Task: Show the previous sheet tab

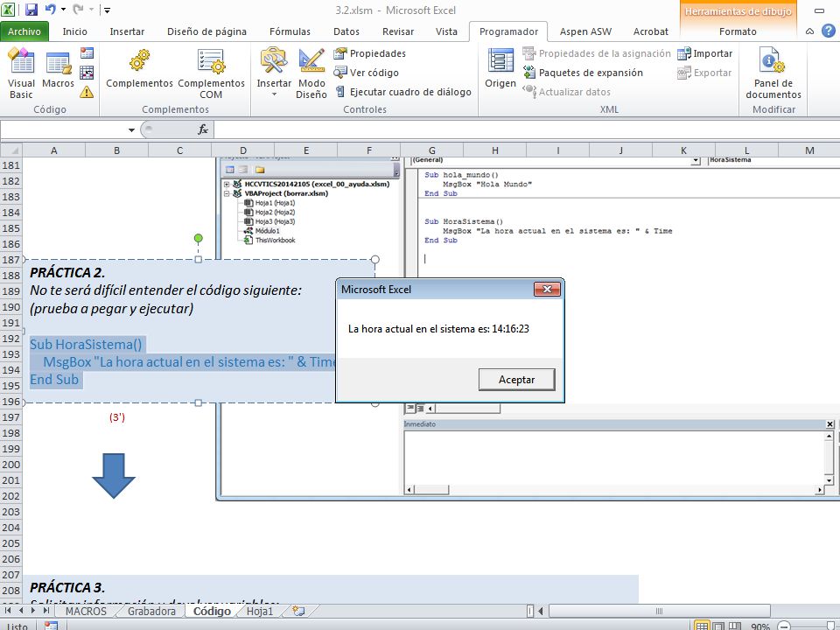Action: click(x=21, y=611)
